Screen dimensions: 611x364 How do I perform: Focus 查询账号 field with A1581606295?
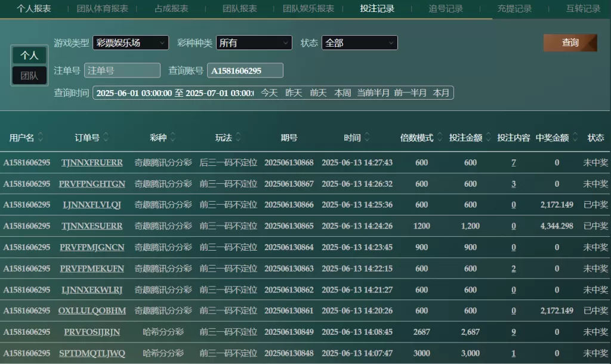[x=245, y=70]
